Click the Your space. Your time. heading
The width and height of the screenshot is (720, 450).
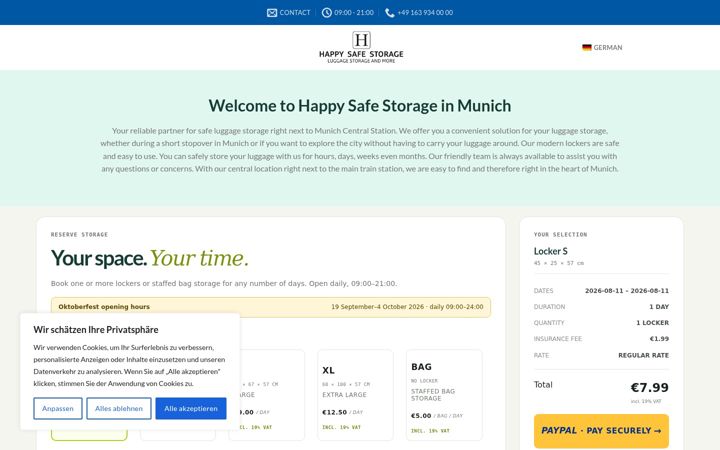[150, 258]
